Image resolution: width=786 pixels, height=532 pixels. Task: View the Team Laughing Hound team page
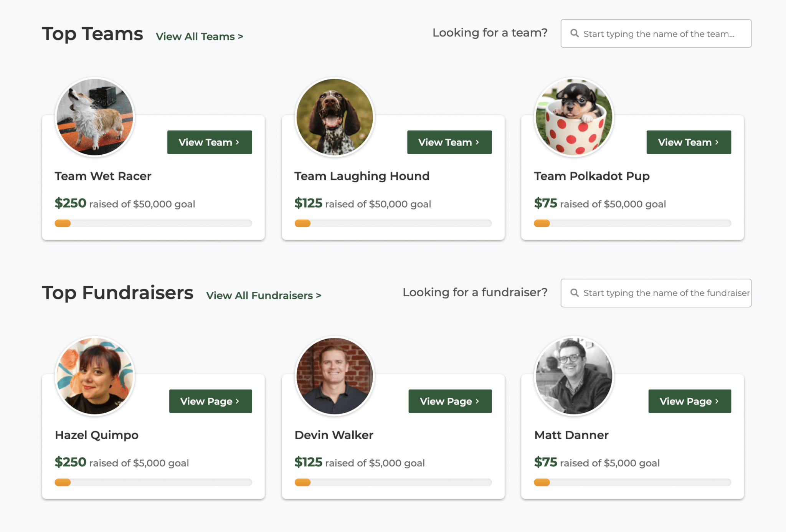(x=449, y=142)
